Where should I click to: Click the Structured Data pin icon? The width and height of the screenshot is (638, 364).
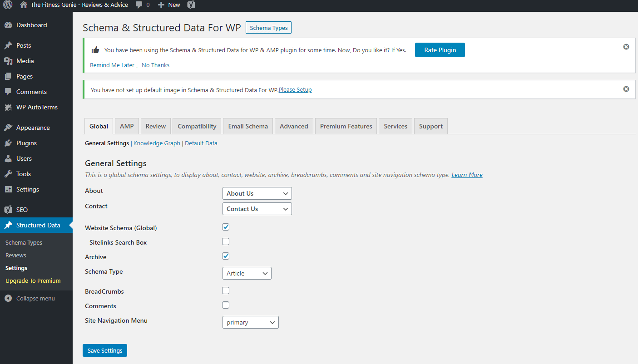tap(8, 225)
